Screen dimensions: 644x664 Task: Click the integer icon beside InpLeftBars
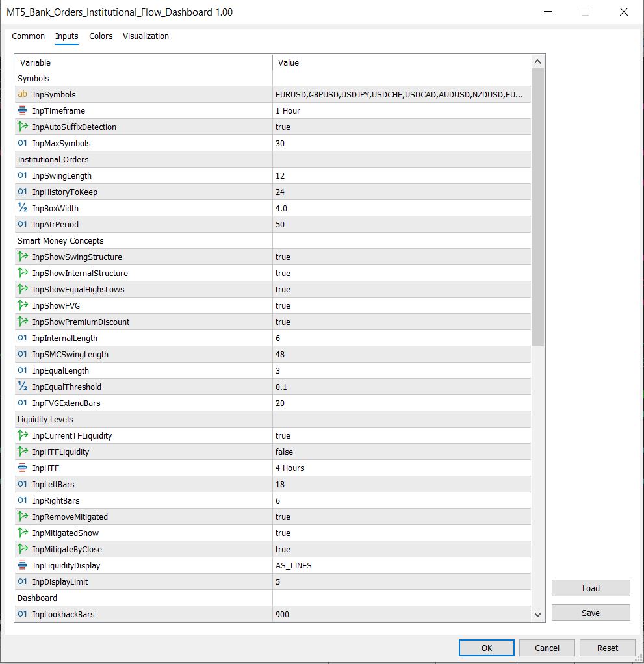coord(23,484)
